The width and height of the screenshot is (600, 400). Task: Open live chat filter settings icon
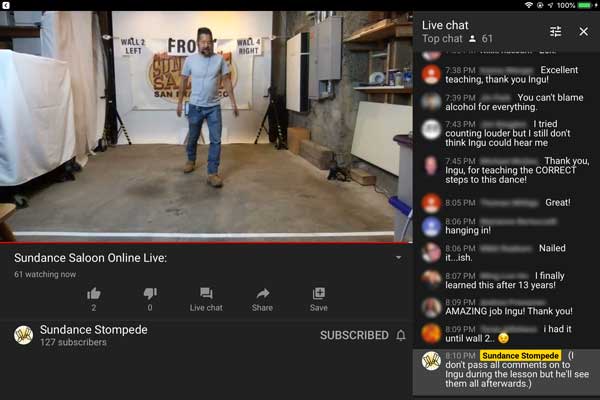(556, 31)
